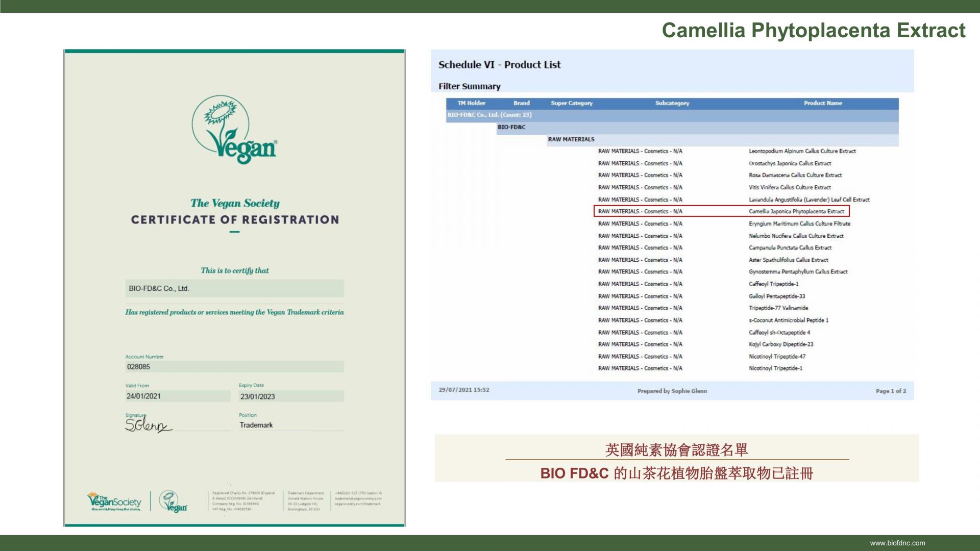
Task: Click the Rosa Damascena Callus Culture Extract entry
Action: pyautogui.click(x=795, y=175)
